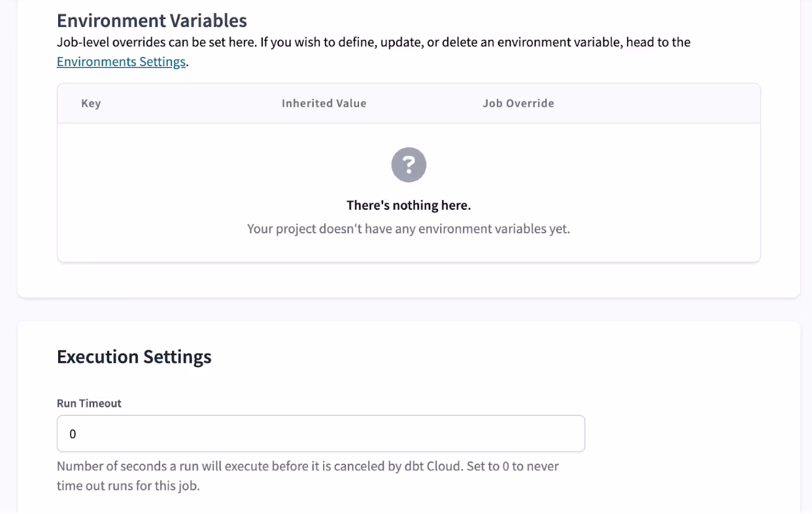
Task: Click the page gap between the two cards
Action: 409,309
